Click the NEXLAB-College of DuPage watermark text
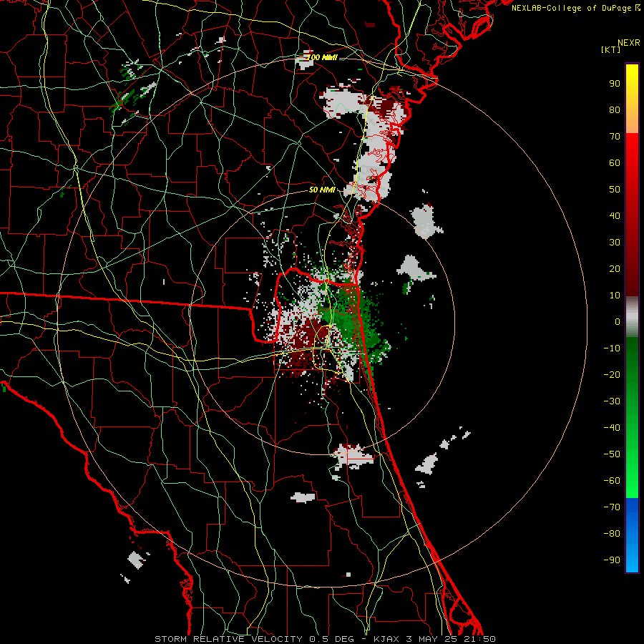This screenshot has width=644, height=644. pyautogui.click(x=576, y=8)
